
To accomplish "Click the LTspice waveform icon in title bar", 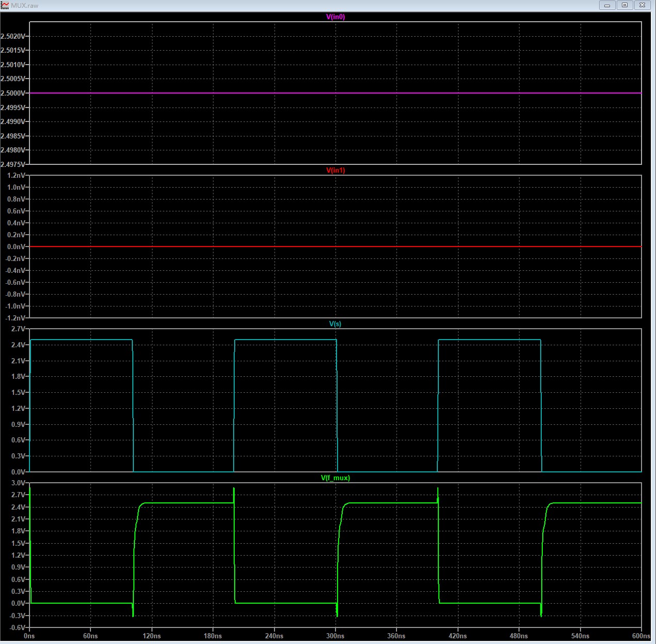I will (x=5, y=5).
